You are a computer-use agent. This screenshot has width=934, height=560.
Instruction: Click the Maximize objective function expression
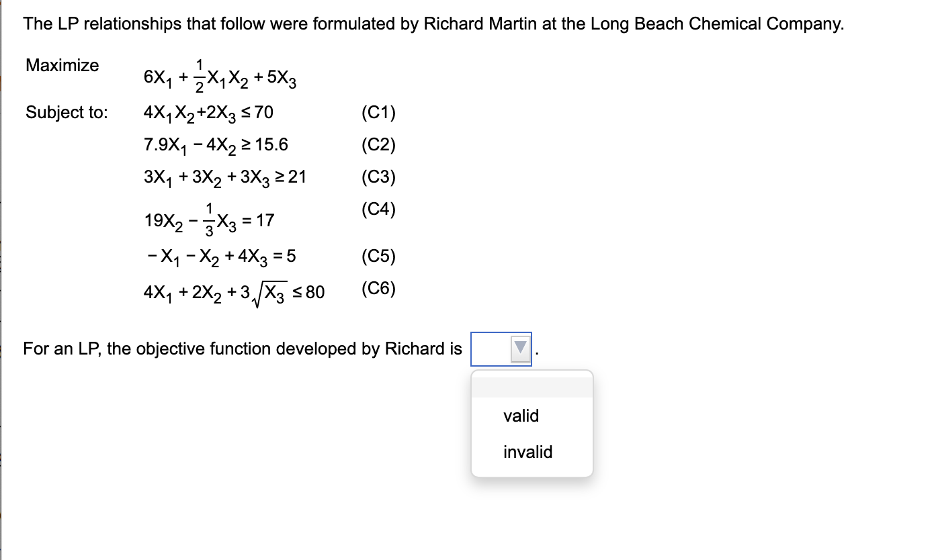coord(219,76)
